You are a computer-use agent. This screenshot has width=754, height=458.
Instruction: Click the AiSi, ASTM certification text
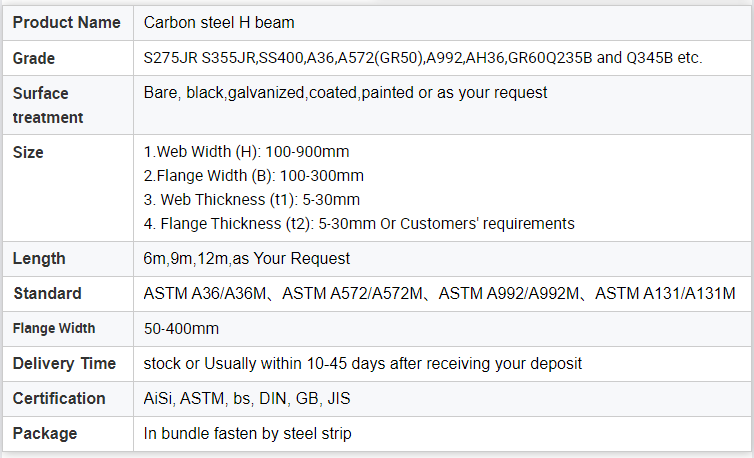click(x=247, y=398)
